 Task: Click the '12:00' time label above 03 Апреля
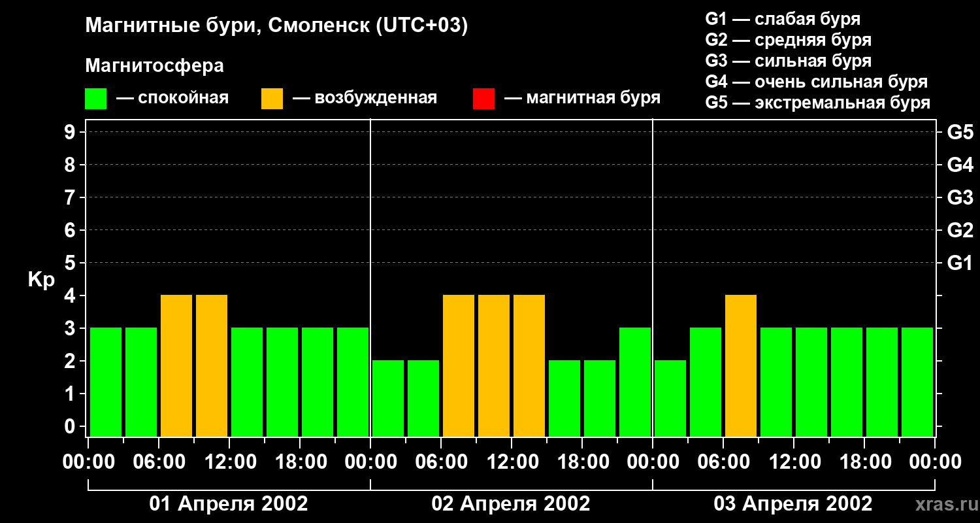click(x=794, y=462)
